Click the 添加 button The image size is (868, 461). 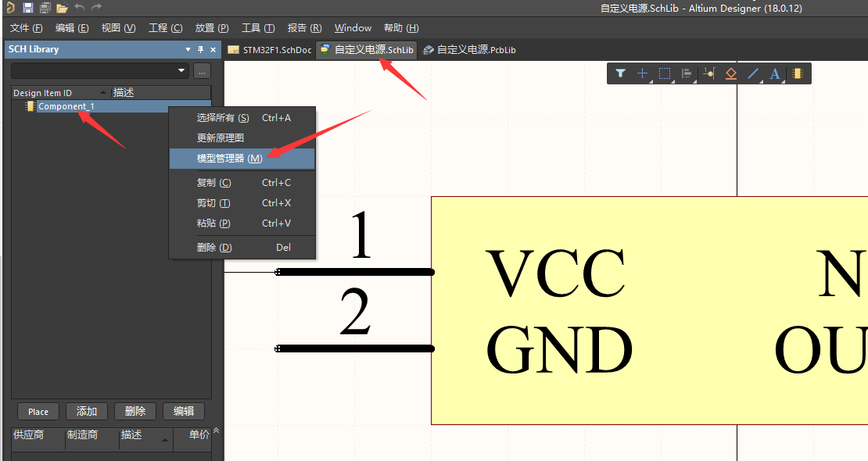[x=86, y=411]
